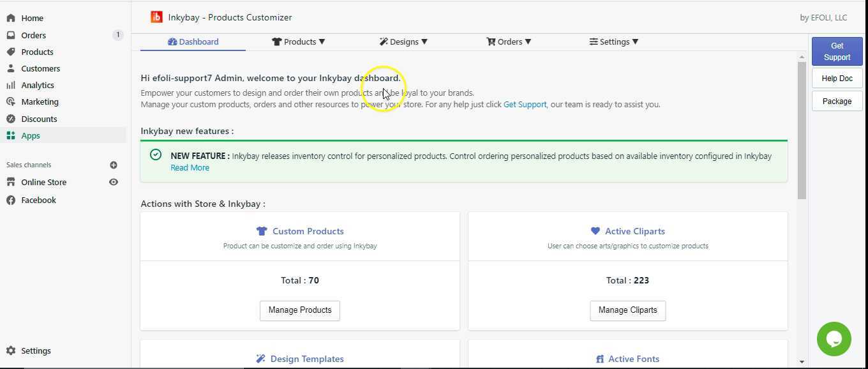Click the Inkybay logo icon
The image size is (868, 369).
(156, 17)
